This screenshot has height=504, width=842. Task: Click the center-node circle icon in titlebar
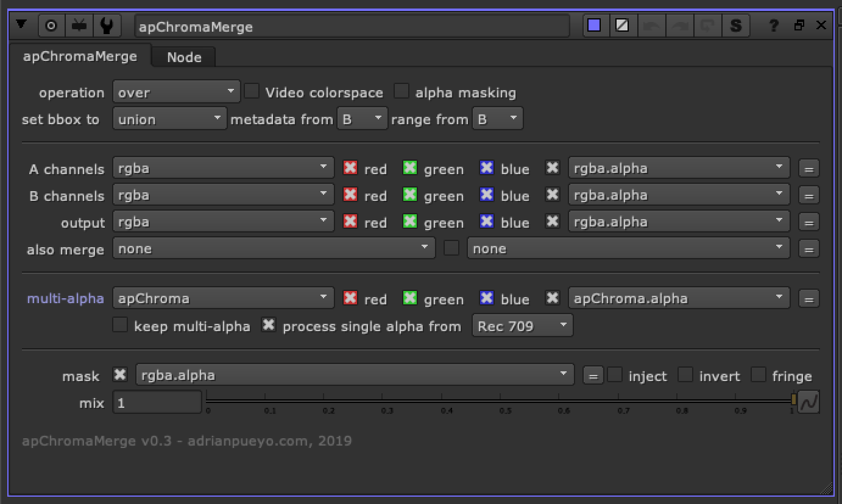coord(51,25)
